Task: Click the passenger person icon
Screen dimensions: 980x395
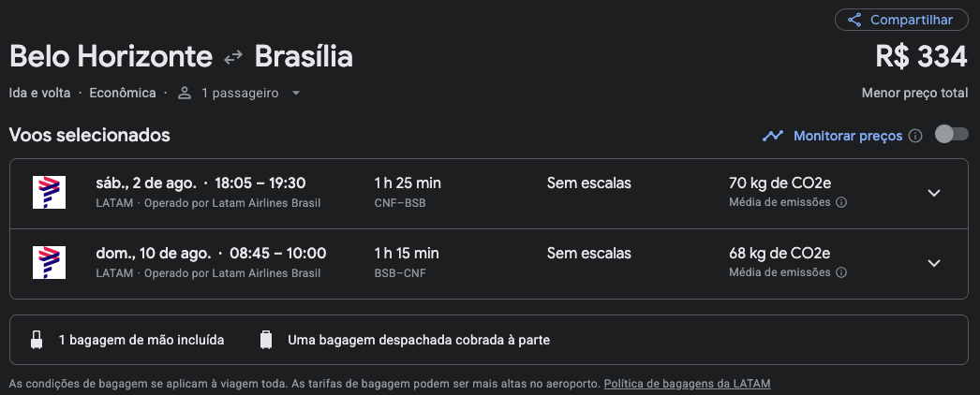Action: 185,94
